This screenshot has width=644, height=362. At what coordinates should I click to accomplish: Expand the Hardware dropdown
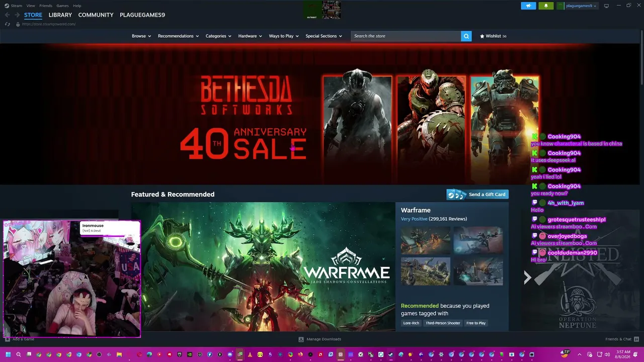250,36
